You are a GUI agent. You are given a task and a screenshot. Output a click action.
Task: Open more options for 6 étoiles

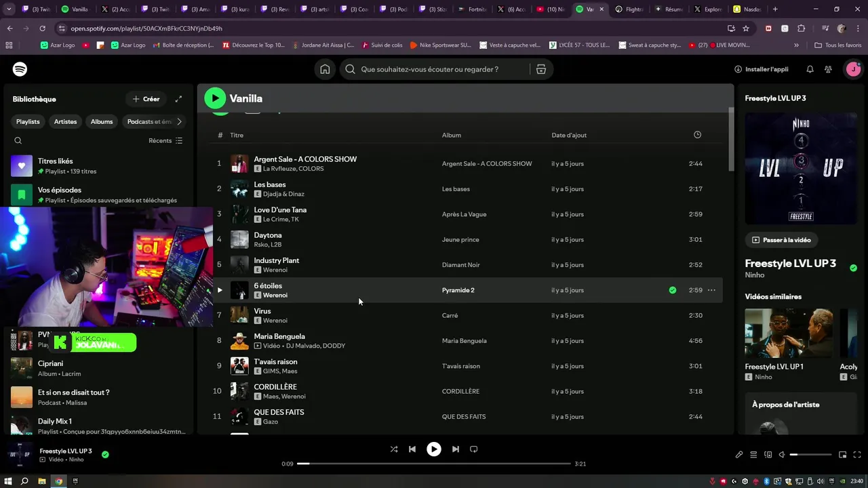pos(711,290)
